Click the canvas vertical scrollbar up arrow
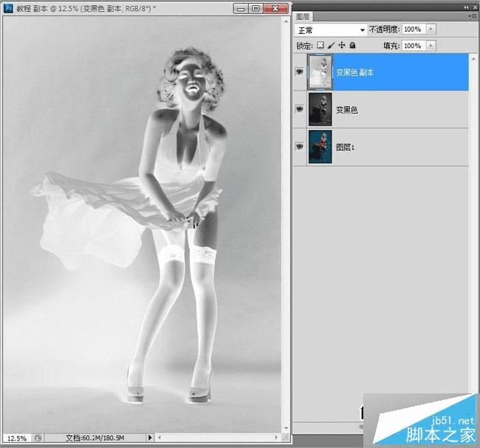480x448 pixels. 286,21
